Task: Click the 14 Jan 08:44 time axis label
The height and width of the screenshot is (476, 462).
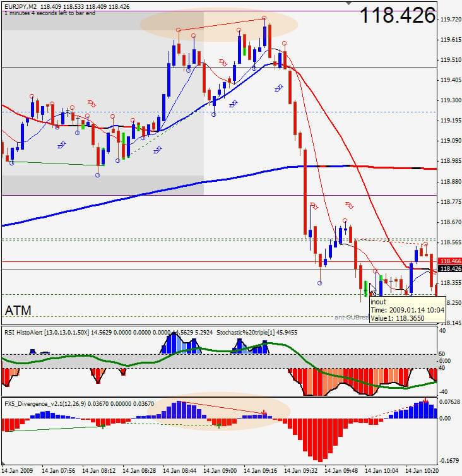Action: [180, 471]
